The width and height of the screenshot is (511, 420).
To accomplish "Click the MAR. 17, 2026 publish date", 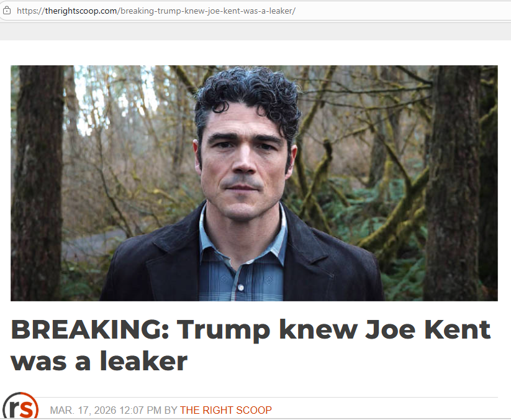I will pyautogui.click(x=83, y=410).
